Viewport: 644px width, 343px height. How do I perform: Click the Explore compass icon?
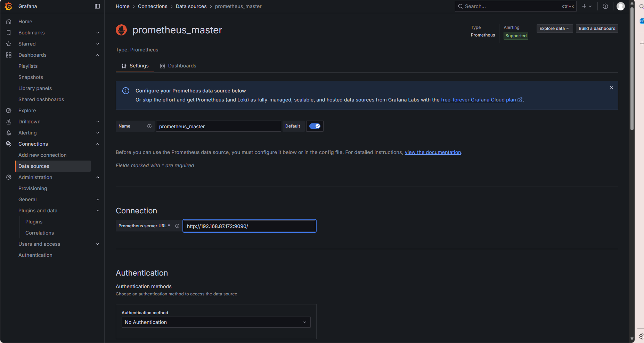pos(9,111)
